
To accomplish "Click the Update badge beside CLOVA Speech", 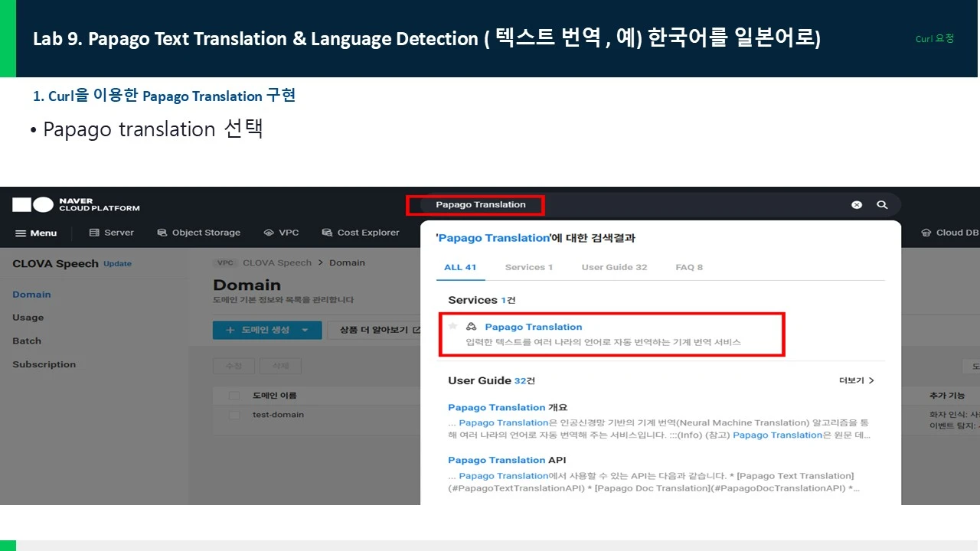I will [117, 264].
